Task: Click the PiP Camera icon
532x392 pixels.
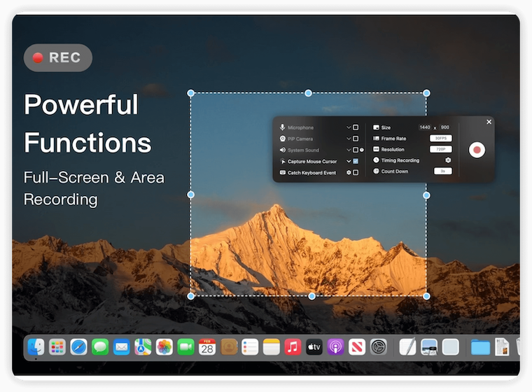Action: pyautogui.click(x=283, y=139)
